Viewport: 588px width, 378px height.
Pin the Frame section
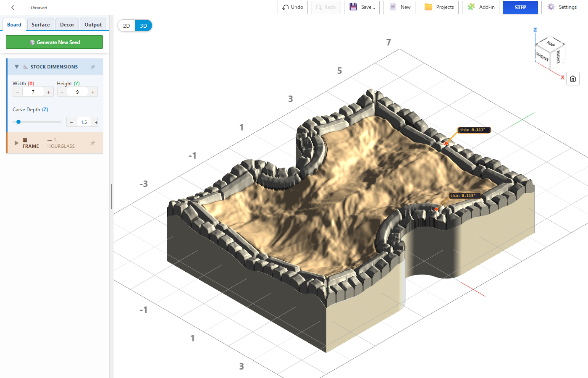coord(93,143)
